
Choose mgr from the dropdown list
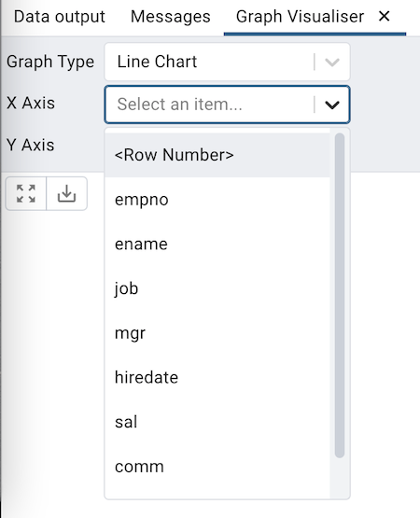coord(217,333)
